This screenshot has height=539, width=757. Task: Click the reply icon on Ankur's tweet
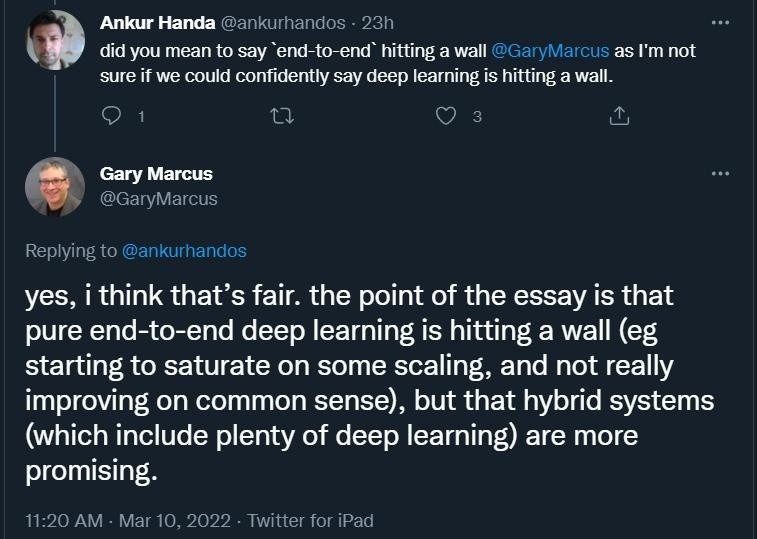(111, 116)
